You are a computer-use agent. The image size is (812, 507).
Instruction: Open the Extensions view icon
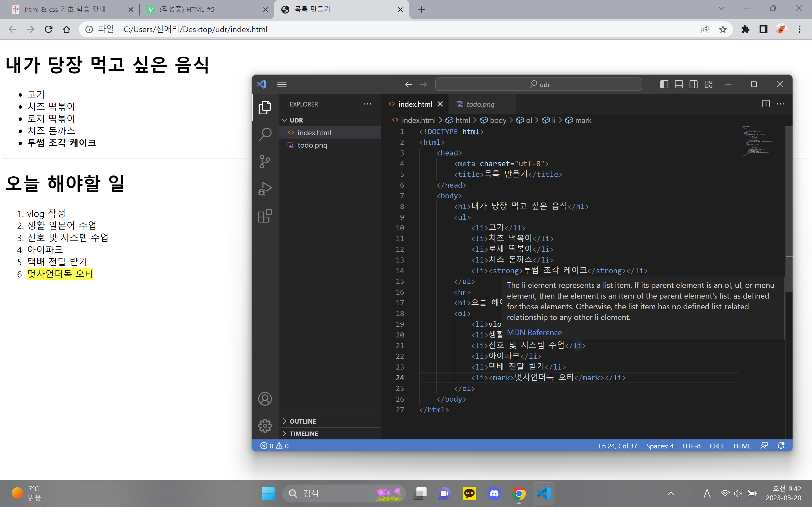tap(265, 216)
